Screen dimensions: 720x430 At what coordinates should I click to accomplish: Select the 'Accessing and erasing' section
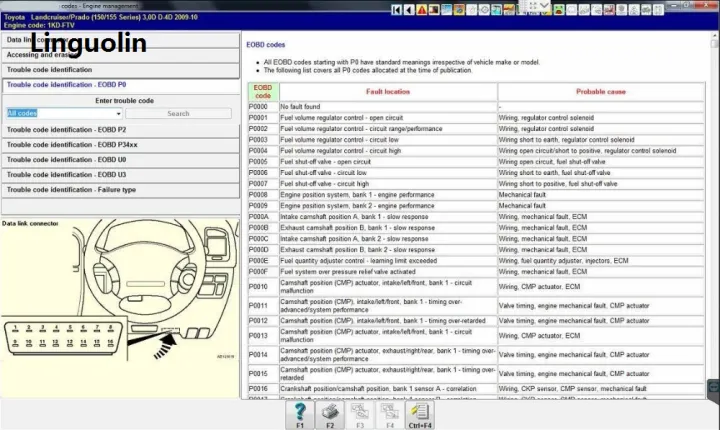(120, 55)
